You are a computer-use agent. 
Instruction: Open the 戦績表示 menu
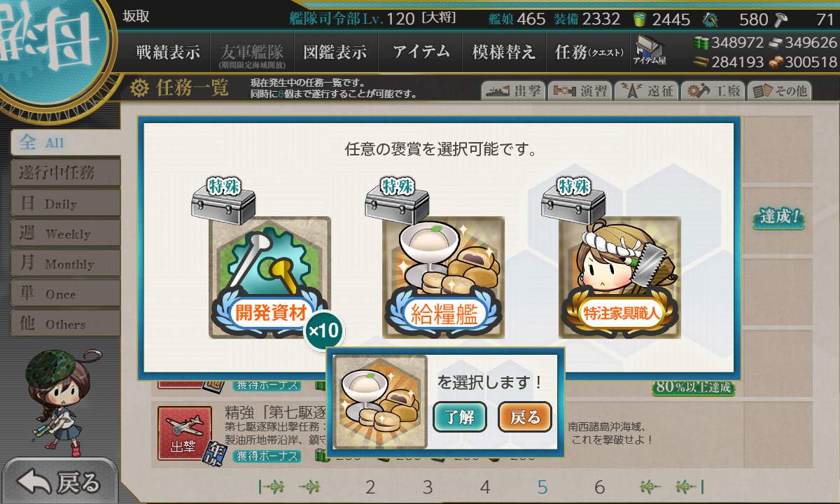click(168, 52)
